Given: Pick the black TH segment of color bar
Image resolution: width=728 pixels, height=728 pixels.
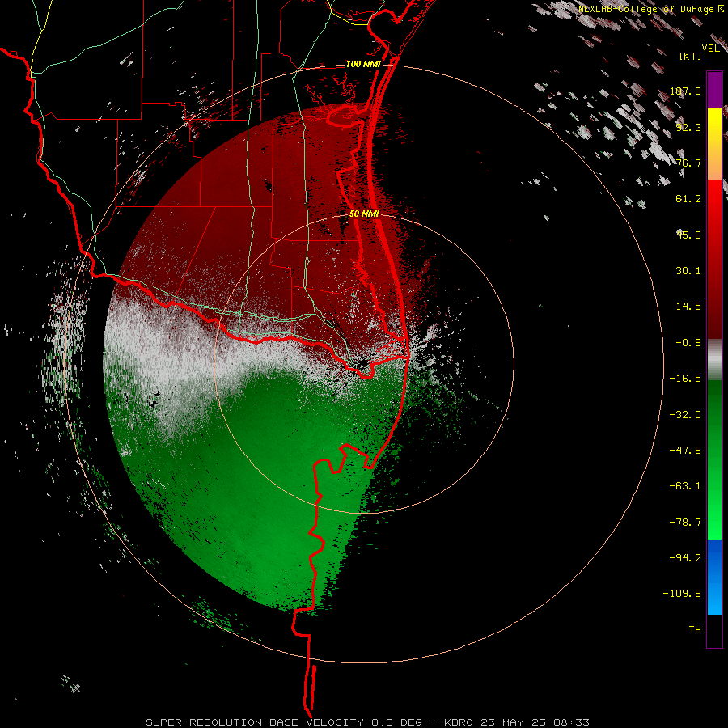Looking at the screenshot, I should coord(714,630).
